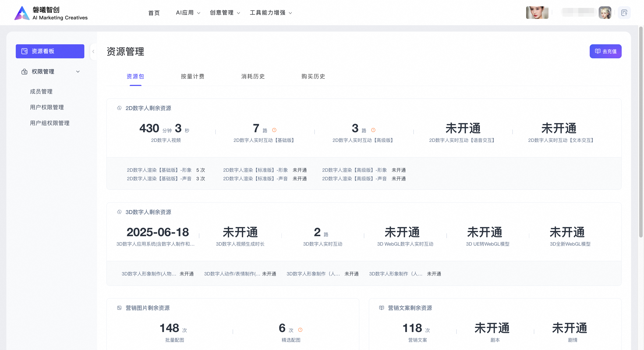The width and height of the screenshot is (644, 350).
Task: Open the 工具能力增强 dropdown menu
Action: click(x=271, y=13)
